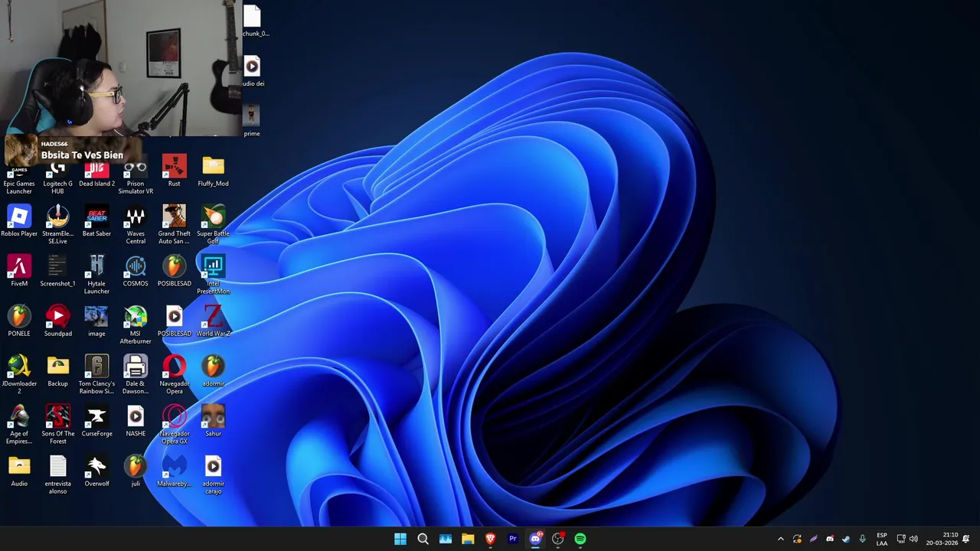The image size is (980, 551).
Task: Select the NASHE media file
Action: click(x=136, y=421)
